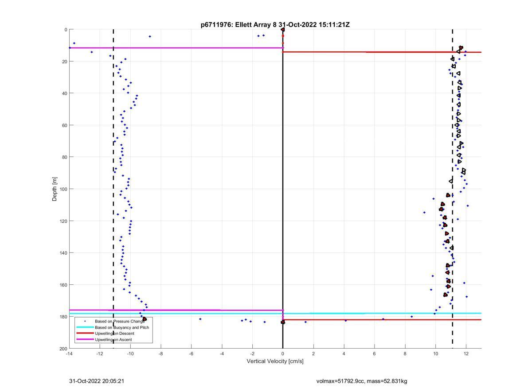This screenshot has width=532, height=392.
Task: Click the velocity axis tick label "2"
Action: [x=313, y=354]
